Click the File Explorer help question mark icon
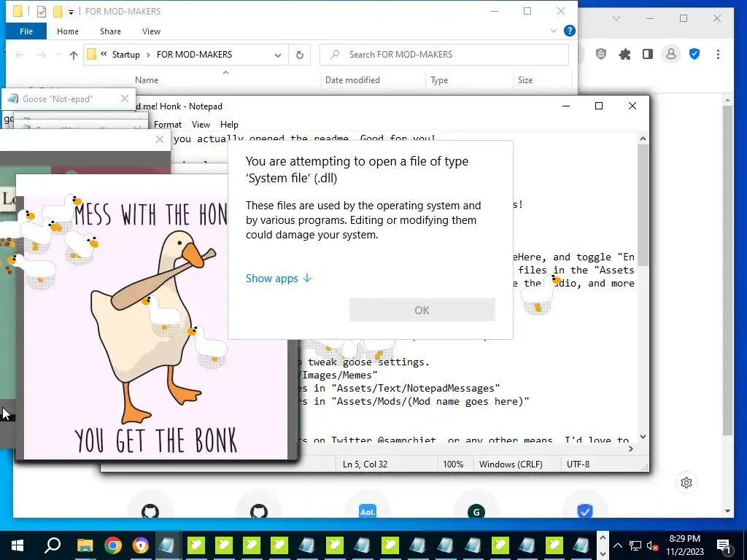Viewport: 747px width, 560px height. tap(569, 31)
